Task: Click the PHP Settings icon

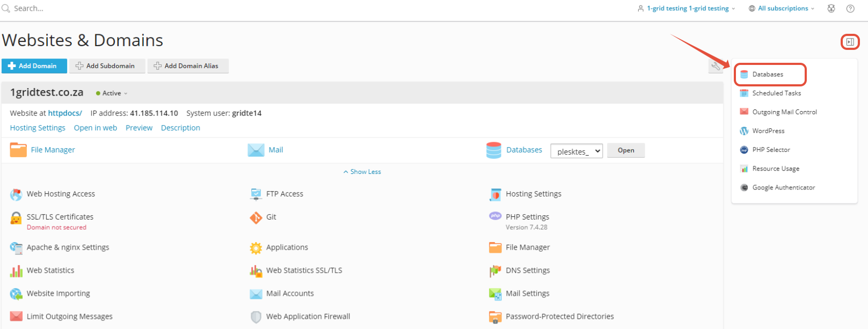Action: pyautogui.click(x=495, y=216)
